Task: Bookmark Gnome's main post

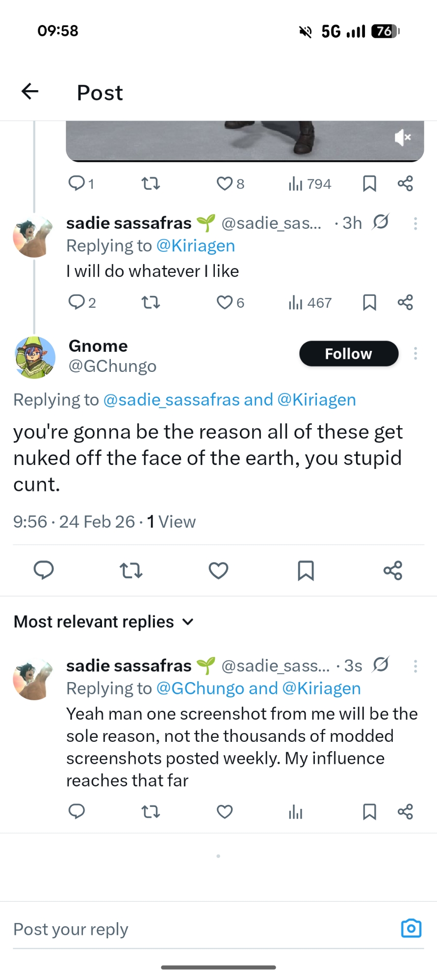Action: point(306,570)
